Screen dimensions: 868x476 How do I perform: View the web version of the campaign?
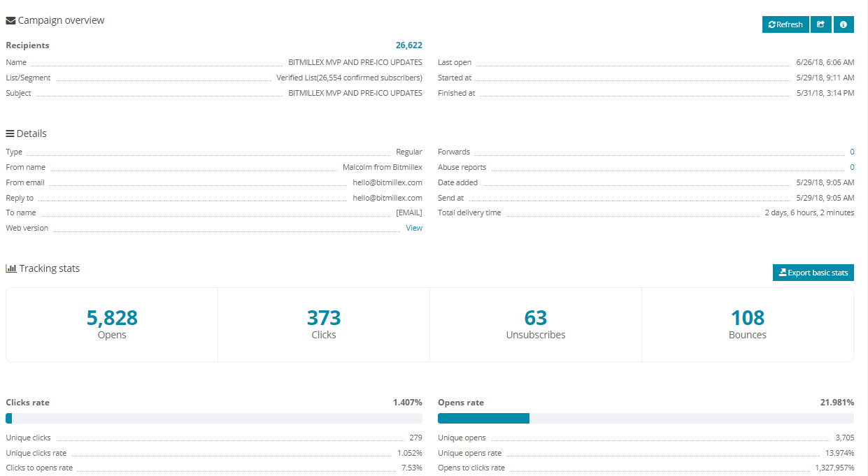click(414, 228)
